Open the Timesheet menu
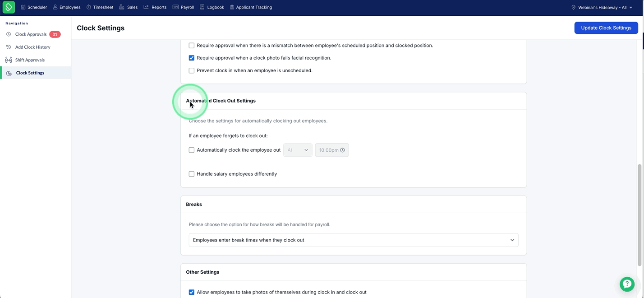 [100, 7]
